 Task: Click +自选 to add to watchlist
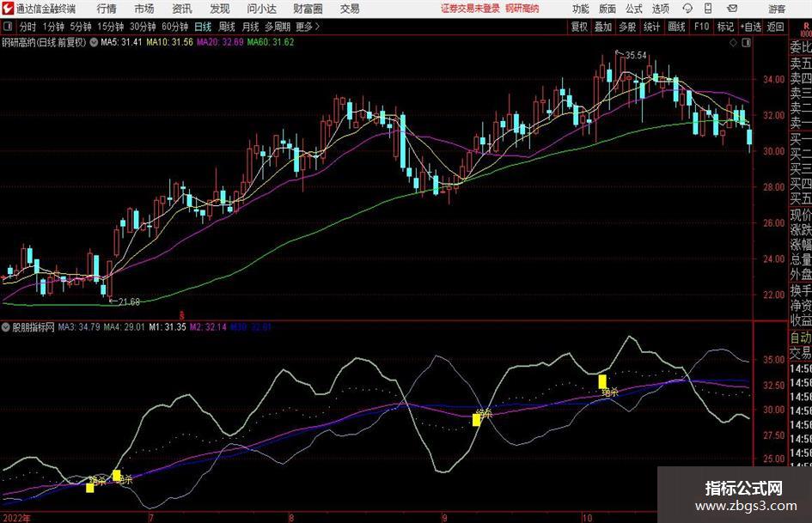point(750,27)
